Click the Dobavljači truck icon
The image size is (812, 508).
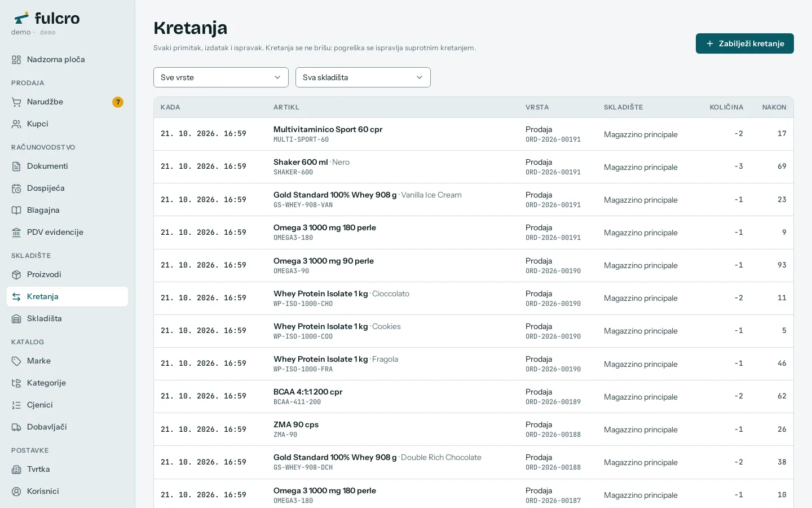coord(16,427)
